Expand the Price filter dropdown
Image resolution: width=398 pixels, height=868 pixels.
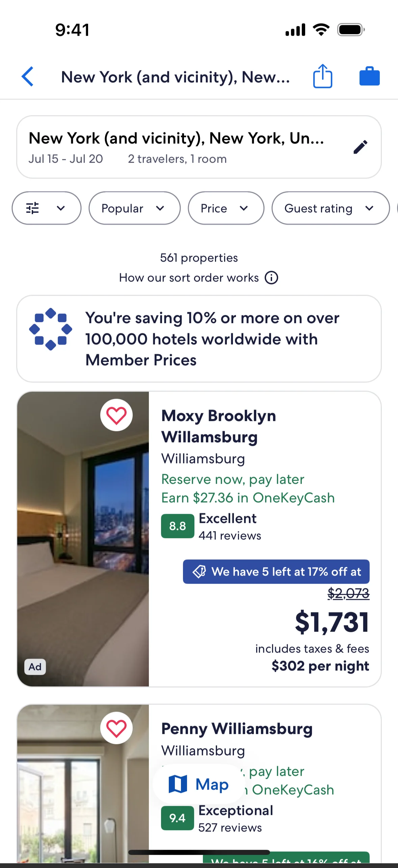226,208
